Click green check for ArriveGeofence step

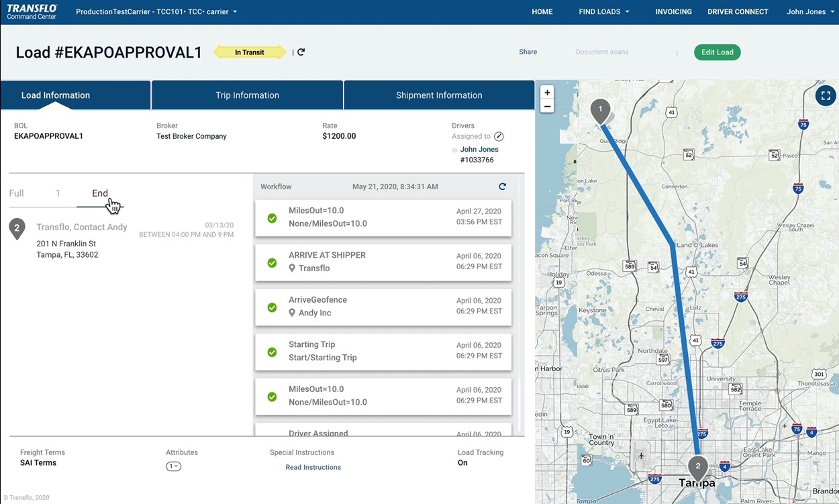pyautogui.click(x=272, y=307)
